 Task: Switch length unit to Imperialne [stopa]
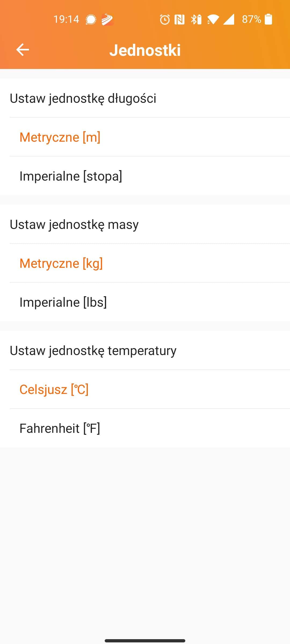click(71, 176)
